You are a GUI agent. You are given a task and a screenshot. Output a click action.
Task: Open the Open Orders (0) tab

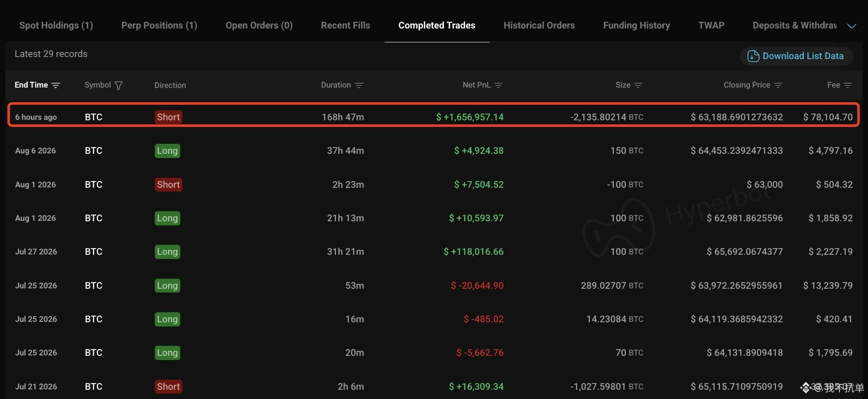click(x=259, y=26)
